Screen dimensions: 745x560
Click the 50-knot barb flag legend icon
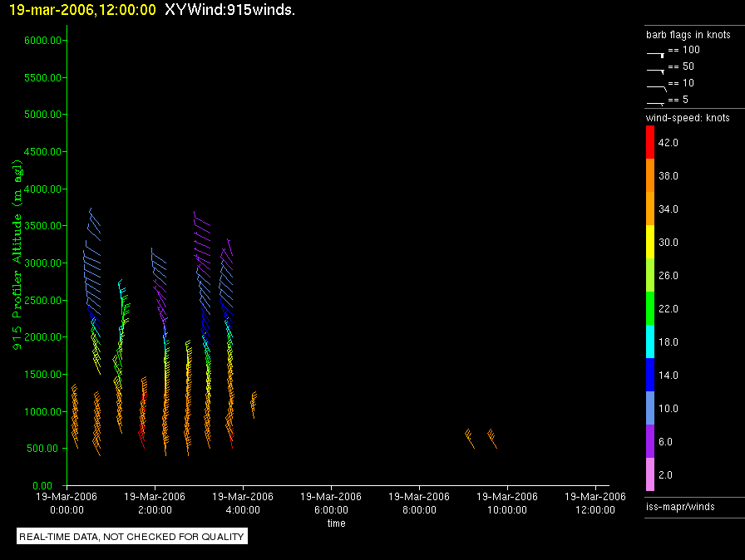pos(656,70)
